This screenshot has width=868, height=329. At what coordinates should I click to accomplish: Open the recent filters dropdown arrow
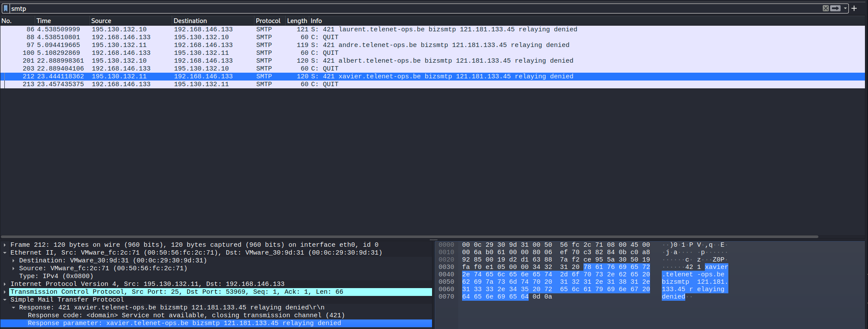coord(845,8)
